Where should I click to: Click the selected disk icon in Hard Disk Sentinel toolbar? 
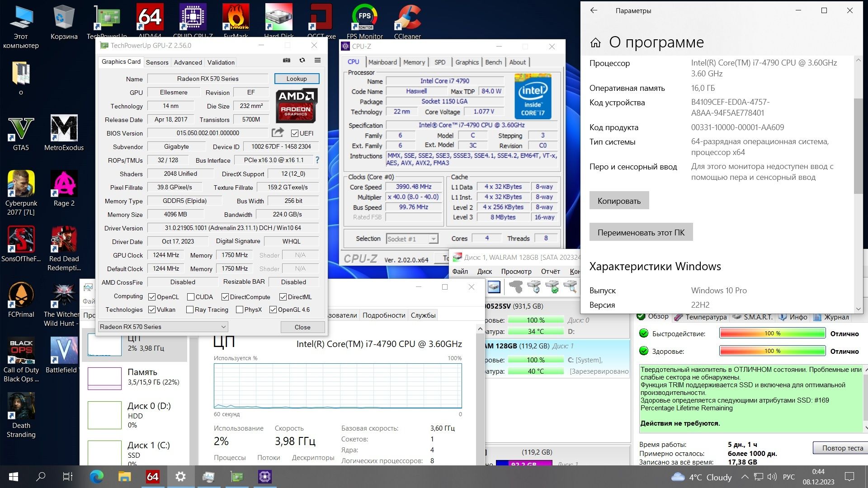click(494, 286)
